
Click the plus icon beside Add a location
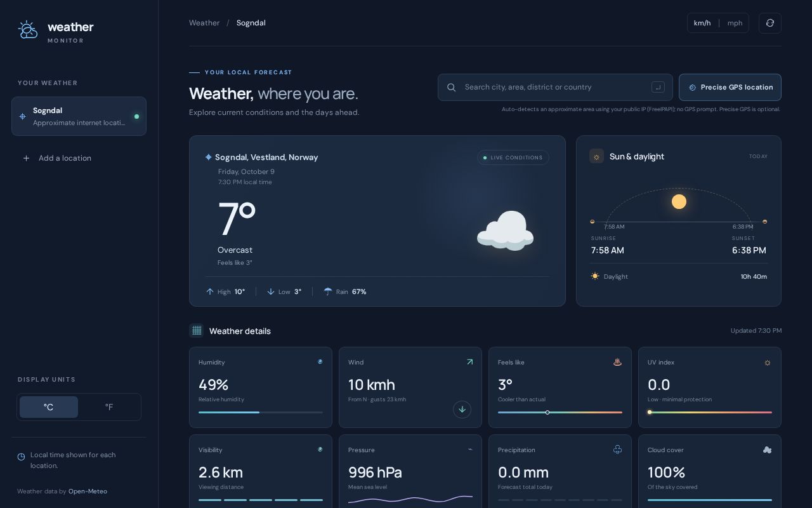(x=26, y=158)
